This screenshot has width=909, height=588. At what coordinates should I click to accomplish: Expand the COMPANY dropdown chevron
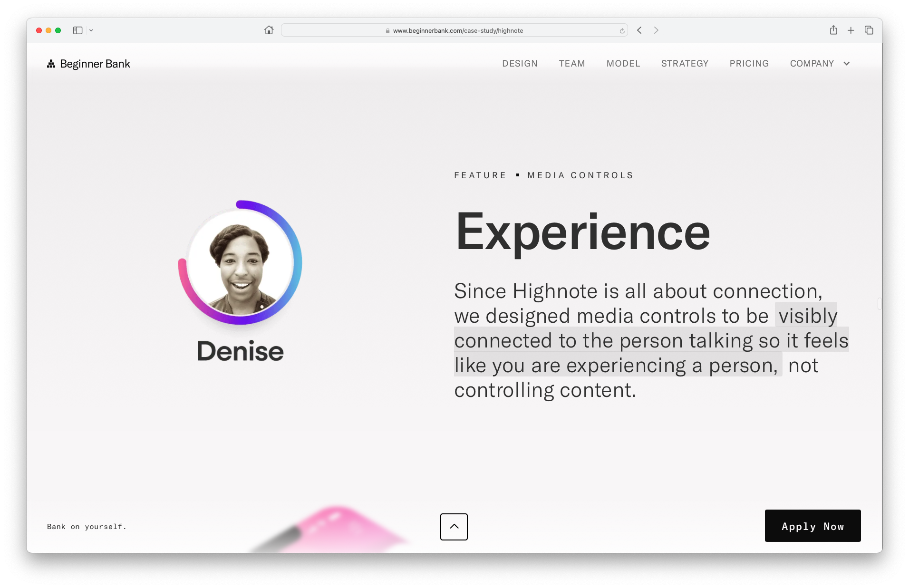pyautogui.click(x=847, y=64)
